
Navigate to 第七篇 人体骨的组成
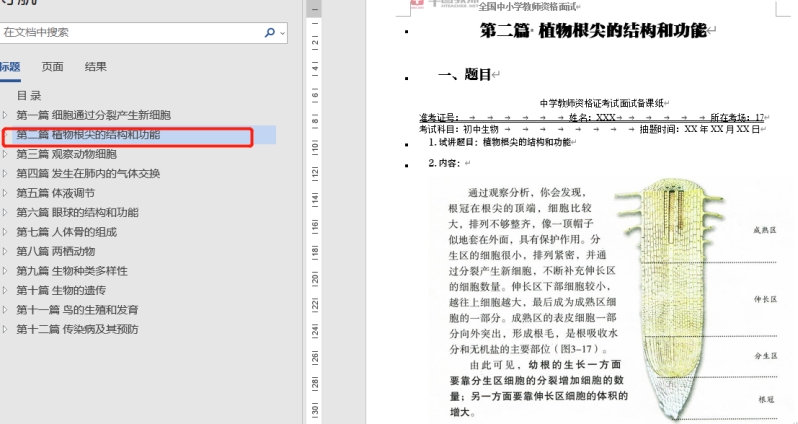(66, 232)
